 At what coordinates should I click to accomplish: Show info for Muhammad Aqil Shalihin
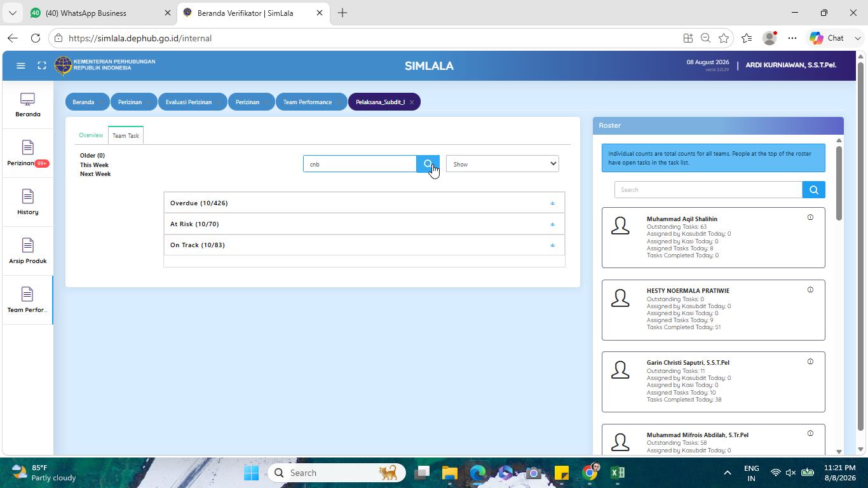coord(810,217)
